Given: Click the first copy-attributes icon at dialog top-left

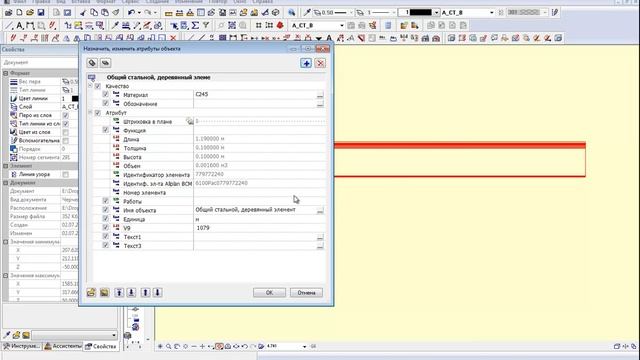Looking at the screenshot, I should pos(92,63).
